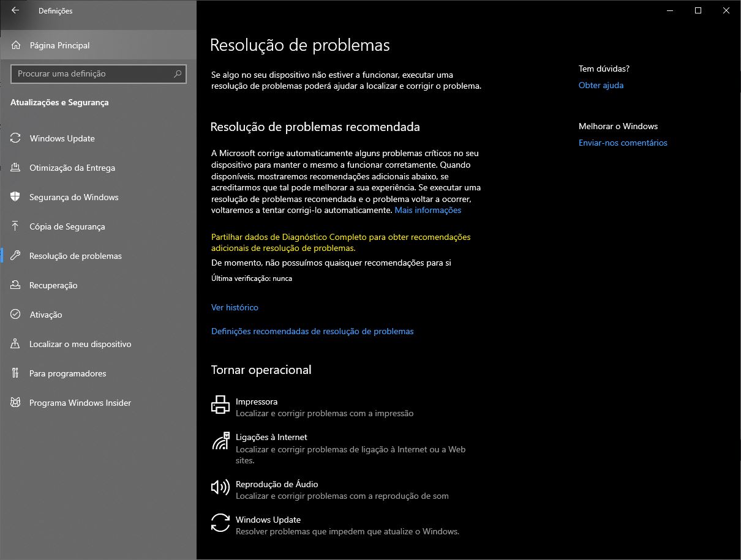Select Resolução de problemas in sidebar
The width and height of the screenshot is (741, 560).
[98, 256]
